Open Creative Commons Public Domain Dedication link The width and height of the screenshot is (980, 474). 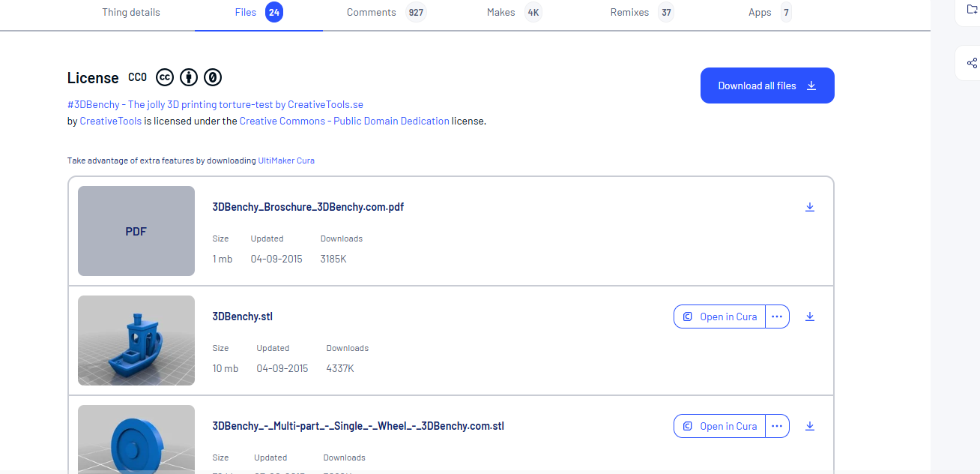[345, 121]
